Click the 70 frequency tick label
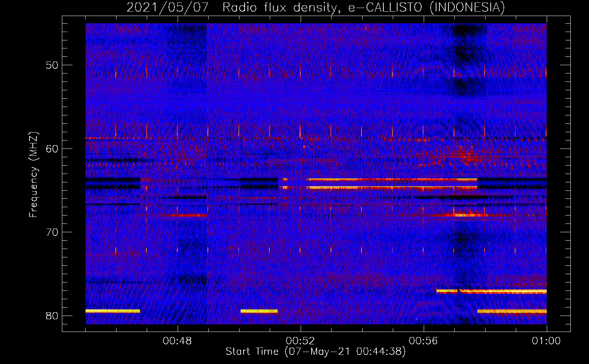The image size is (589, 364). (52, 232)
